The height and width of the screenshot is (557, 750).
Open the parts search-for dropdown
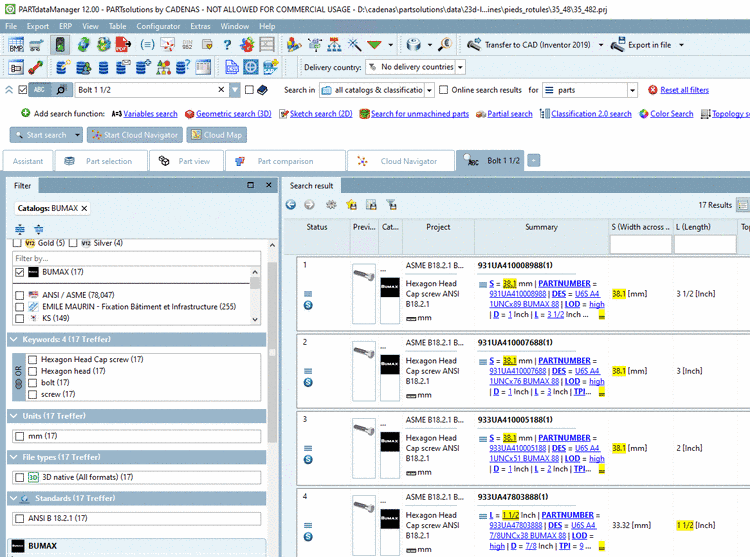[x=632, y=90]
